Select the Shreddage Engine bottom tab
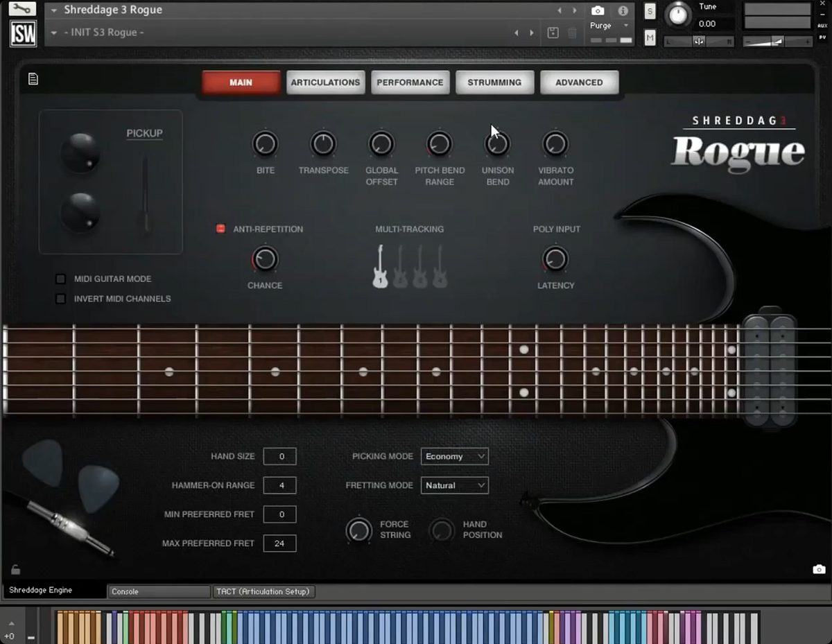 tap(54, 591)
